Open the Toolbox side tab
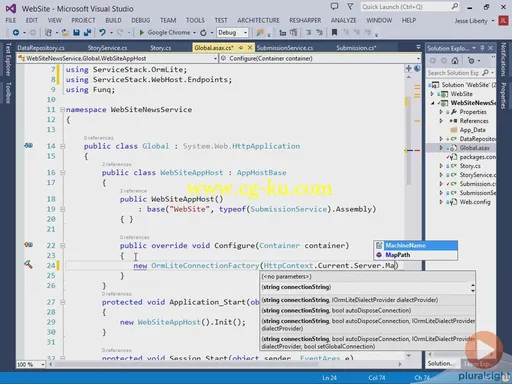512x384 pixels. point(8,93)
